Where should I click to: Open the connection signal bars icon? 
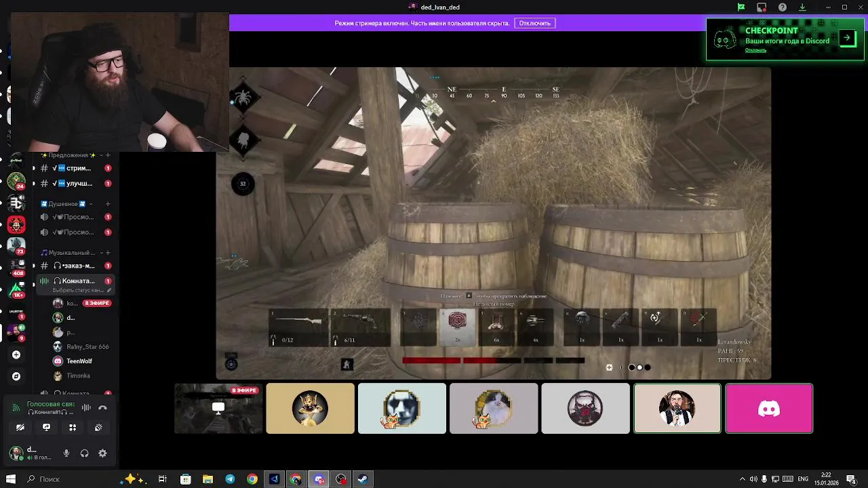(x=16, y=407)
